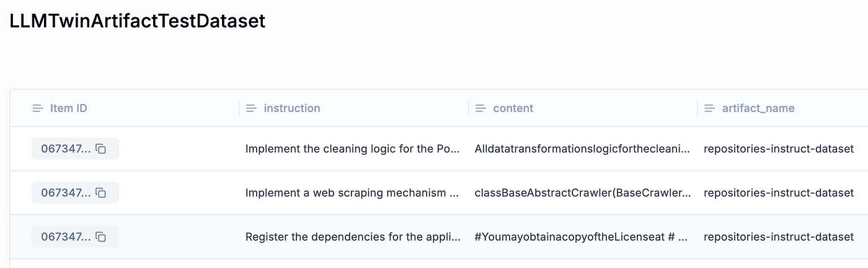Open instruction 'Register the dependencies'
This screenshot has height=268, width=868.
[353, 236]
